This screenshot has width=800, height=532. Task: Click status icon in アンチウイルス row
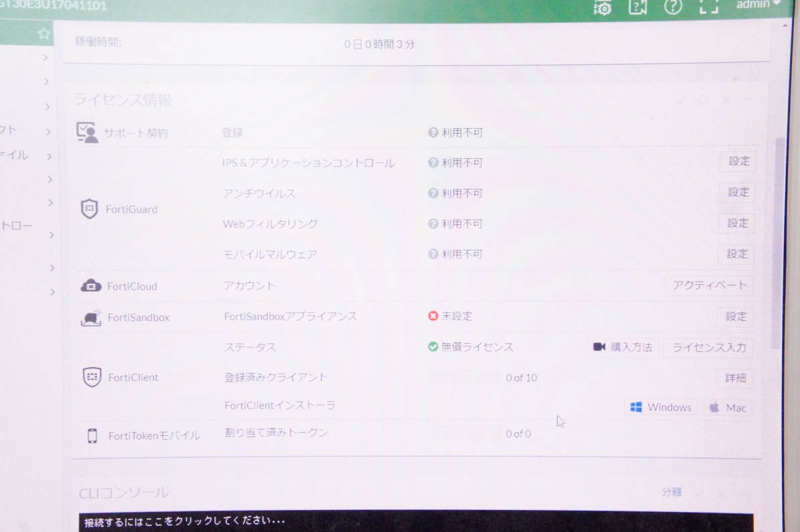[x=433, y=194]
